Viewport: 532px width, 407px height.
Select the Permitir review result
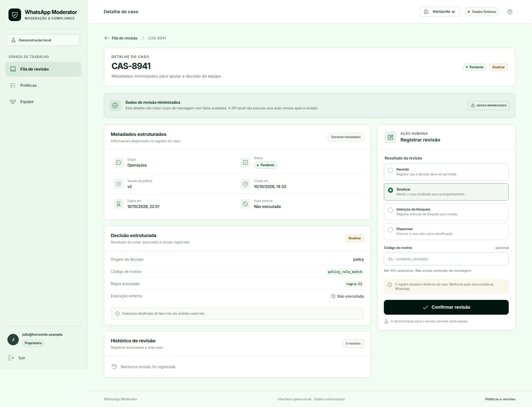tap(446, 172)
